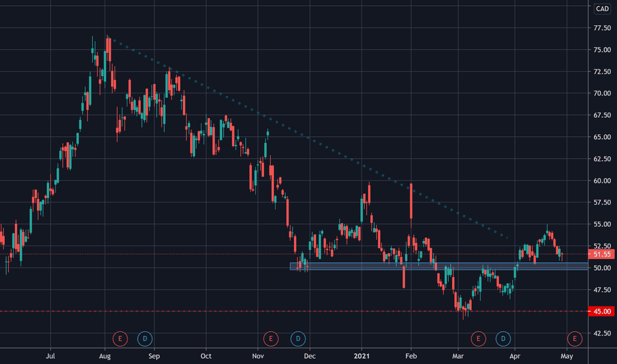The height and width of the screenshot is (364, 617).
Task: Click the 77.50 price axis label
Action: pyautogui.click(x=602, y=28)
